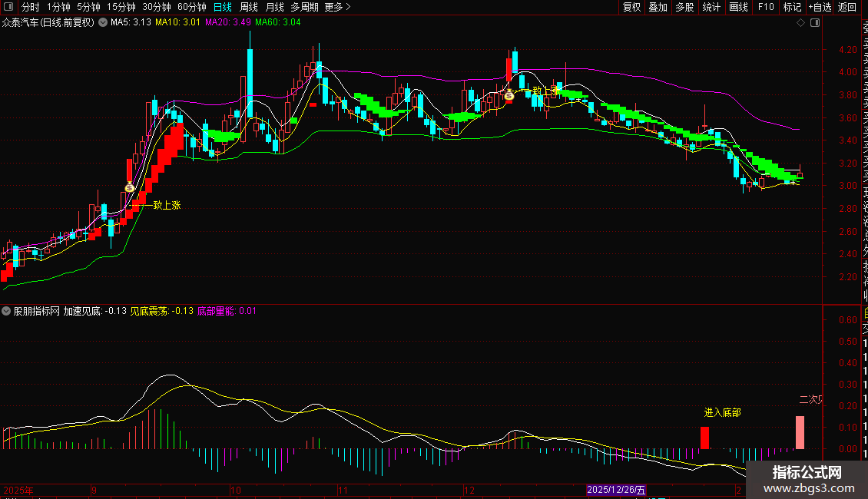The width and height of the screenshot is (868, 499).
Task: Select the 分时 intraday tab
Action: 30,7
